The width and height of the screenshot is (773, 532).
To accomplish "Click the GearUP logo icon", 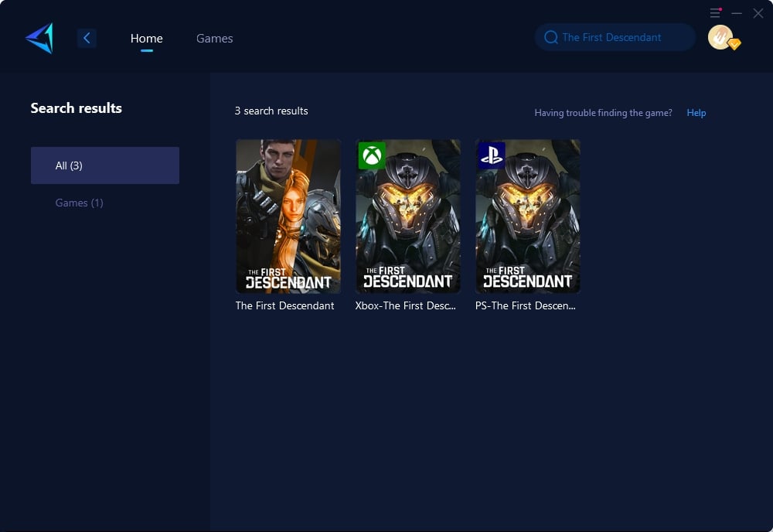I will (x=39, y=38).
